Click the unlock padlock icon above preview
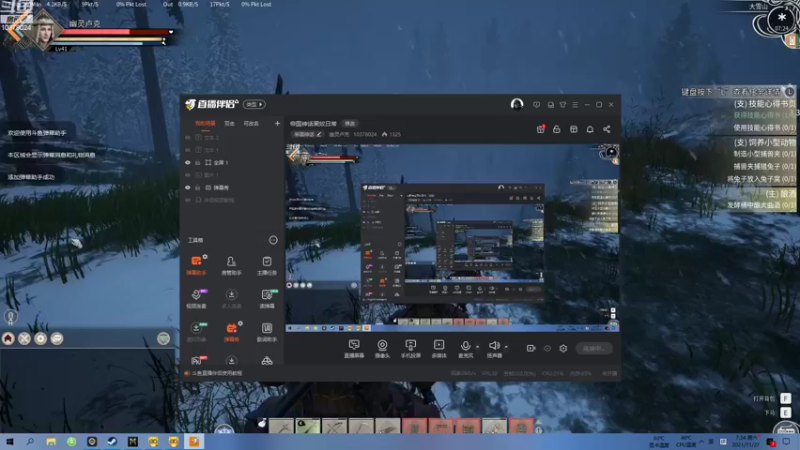 [x=557, y=129]
